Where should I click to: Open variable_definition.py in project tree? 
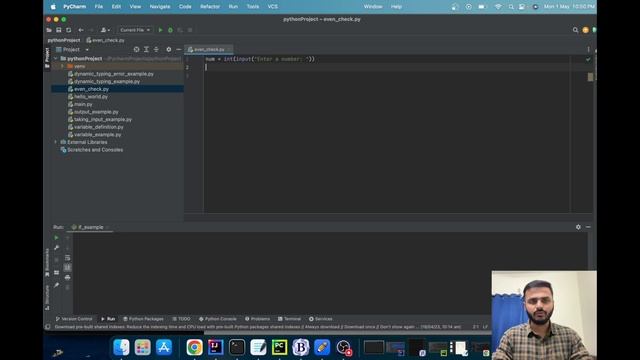[98, 127]
